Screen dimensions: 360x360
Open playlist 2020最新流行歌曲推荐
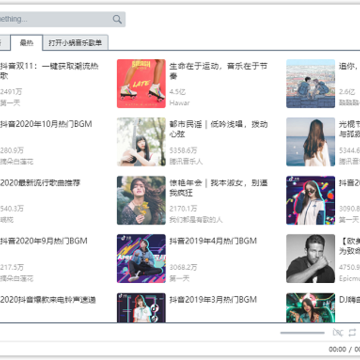(40, 183)
